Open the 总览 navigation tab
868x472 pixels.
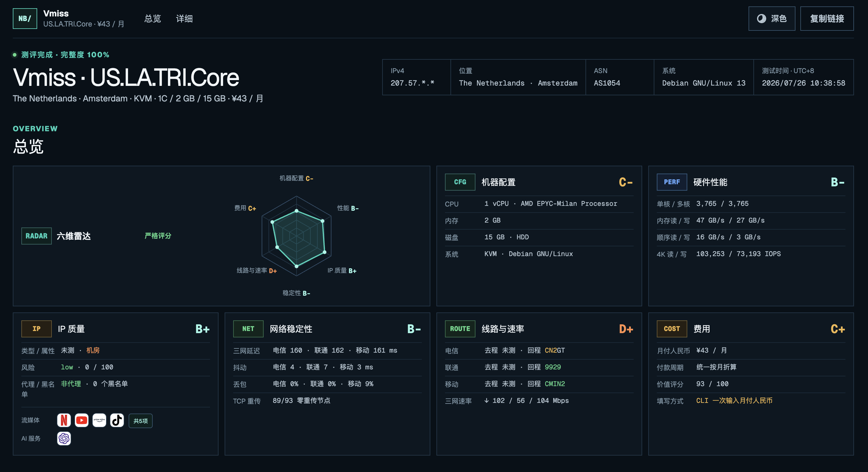153,19
